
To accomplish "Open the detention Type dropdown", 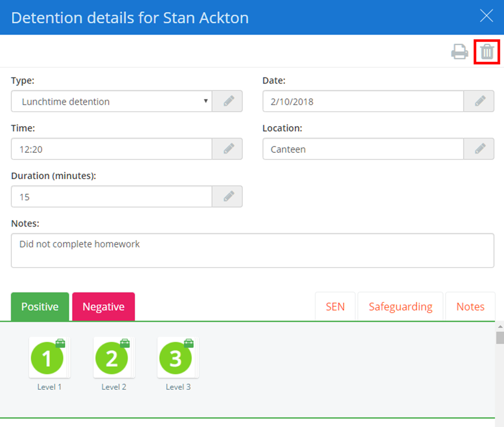I will [112, 101].
